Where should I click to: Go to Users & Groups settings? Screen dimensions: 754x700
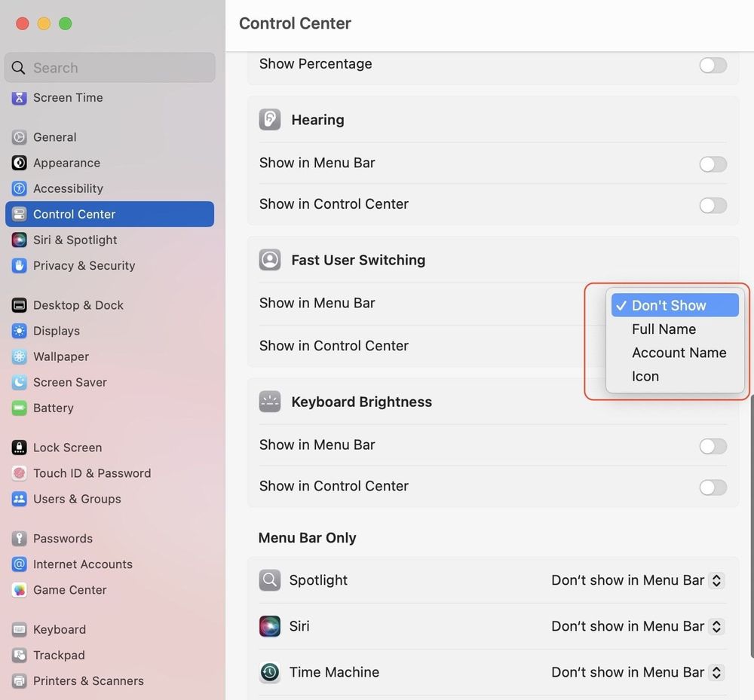click(18, 499)
